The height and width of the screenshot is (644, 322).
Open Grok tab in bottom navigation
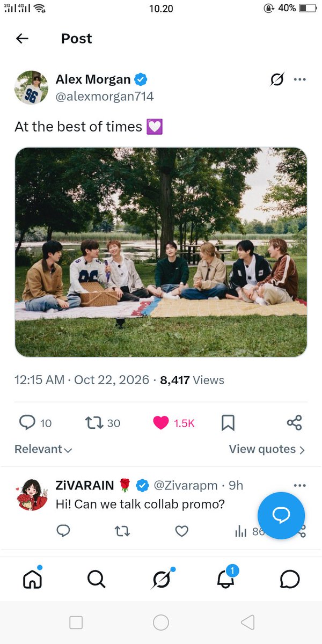(x=161, y=579)
